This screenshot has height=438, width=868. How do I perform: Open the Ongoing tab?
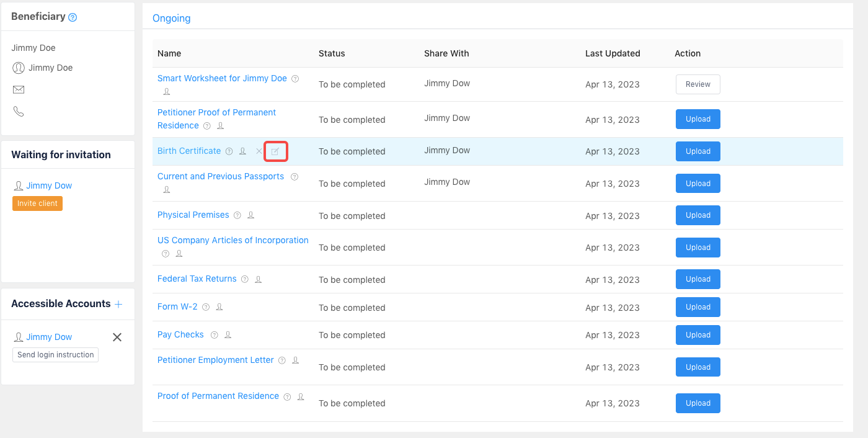(x=171, y=18)
